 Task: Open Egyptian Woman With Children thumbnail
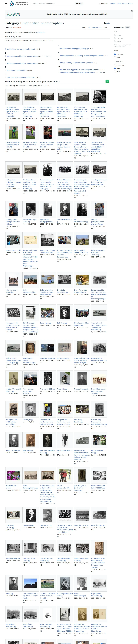[14, 378]
